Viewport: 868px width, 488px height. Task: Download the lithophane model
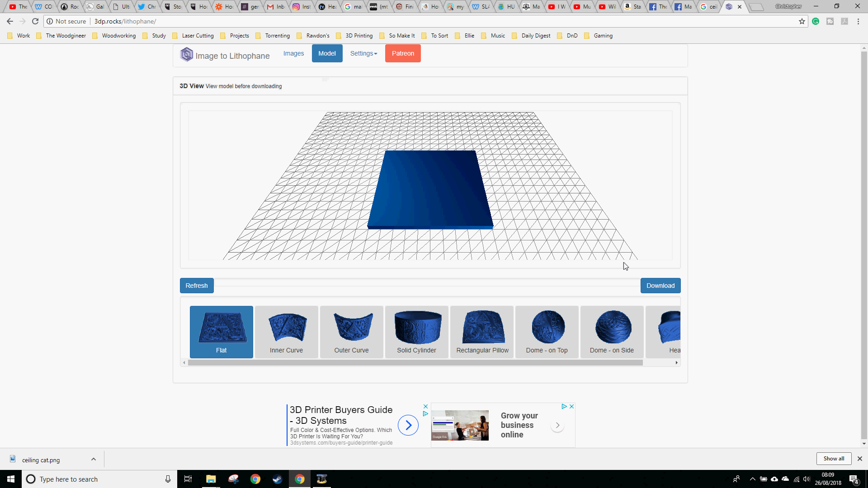point(660,286)
